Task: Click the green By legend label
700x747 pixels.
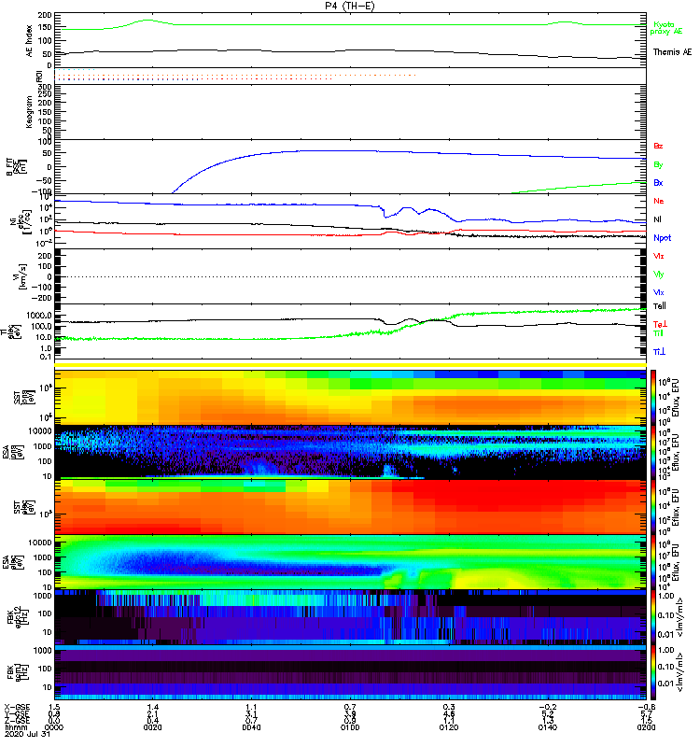Action: pos(658,165)
